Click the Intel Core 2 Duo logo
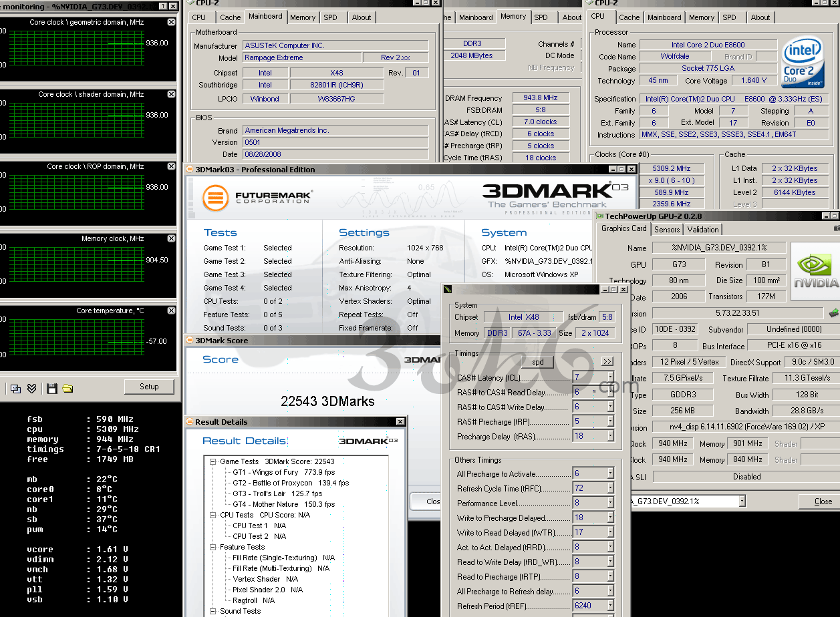 [x=803, y=62]
